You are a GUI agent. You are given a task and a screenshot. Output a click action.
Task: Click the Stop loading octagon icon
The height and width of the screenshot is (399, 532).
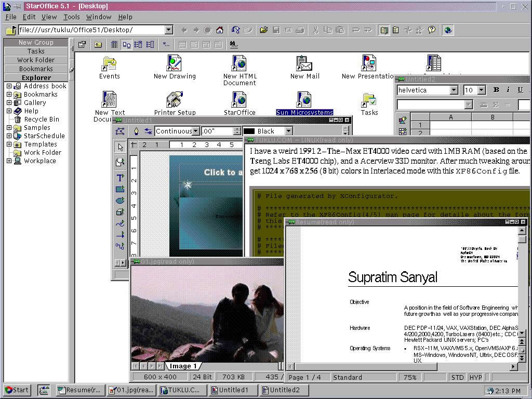coord(208,30)
